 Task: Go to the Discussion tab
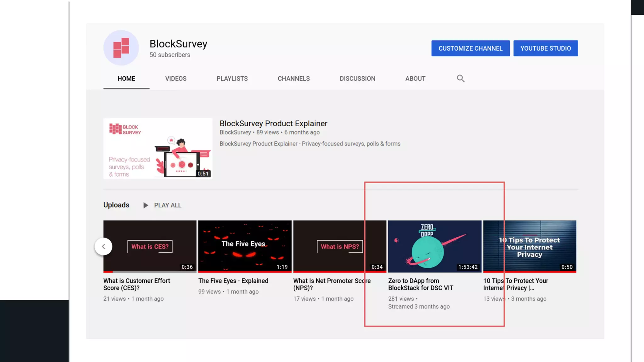pyautogui.click(x=357, y=79)
